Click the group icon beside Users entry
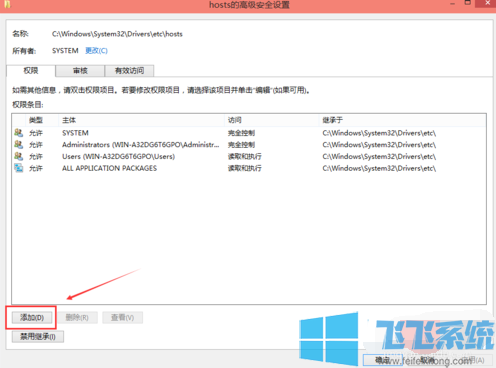The height and width of the screenshot is (368, 496). pyautogui.click(x=19, y=156)
